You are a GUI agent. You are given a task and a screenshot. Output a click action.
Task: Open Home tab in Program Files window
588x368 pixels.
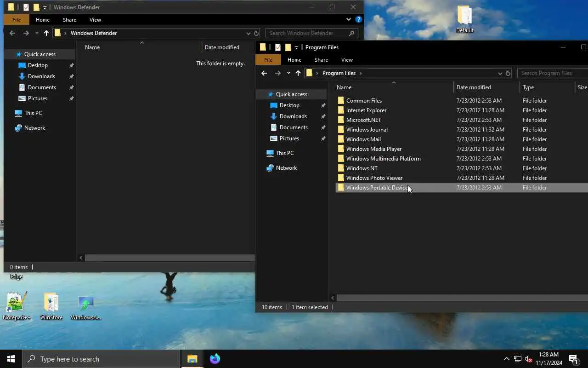point(294,60)
